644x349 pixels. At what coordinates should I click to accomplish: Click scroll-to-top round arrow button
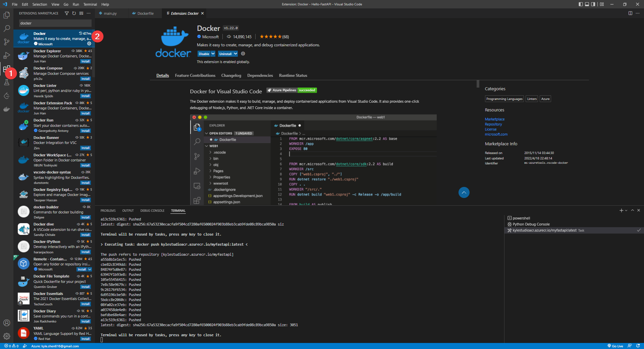[464, 192]
